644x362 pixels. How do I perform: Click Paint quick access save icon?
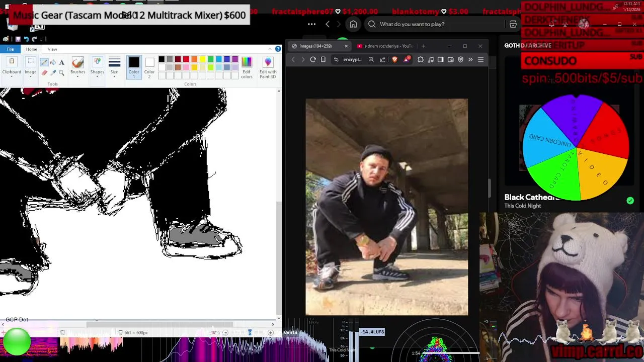click(x=18, y=39)
